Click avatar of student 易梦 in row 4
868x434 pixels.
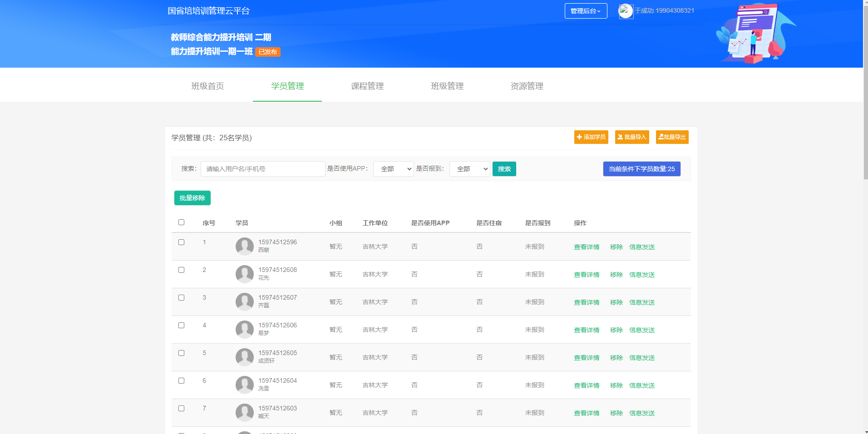point(244,330)
